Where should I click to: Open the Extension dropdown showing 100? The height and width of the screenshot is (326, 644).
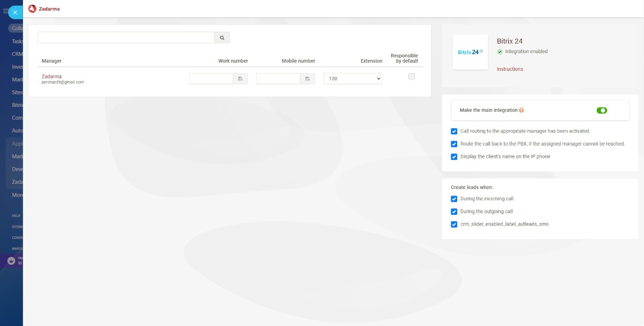pos(353,79)
